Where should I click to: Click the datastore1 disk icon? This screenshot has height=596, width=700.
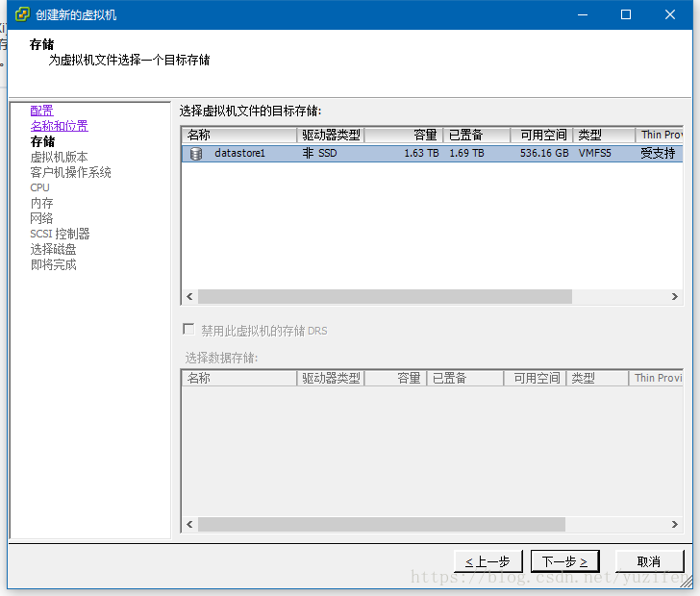[x=196, y=154]
